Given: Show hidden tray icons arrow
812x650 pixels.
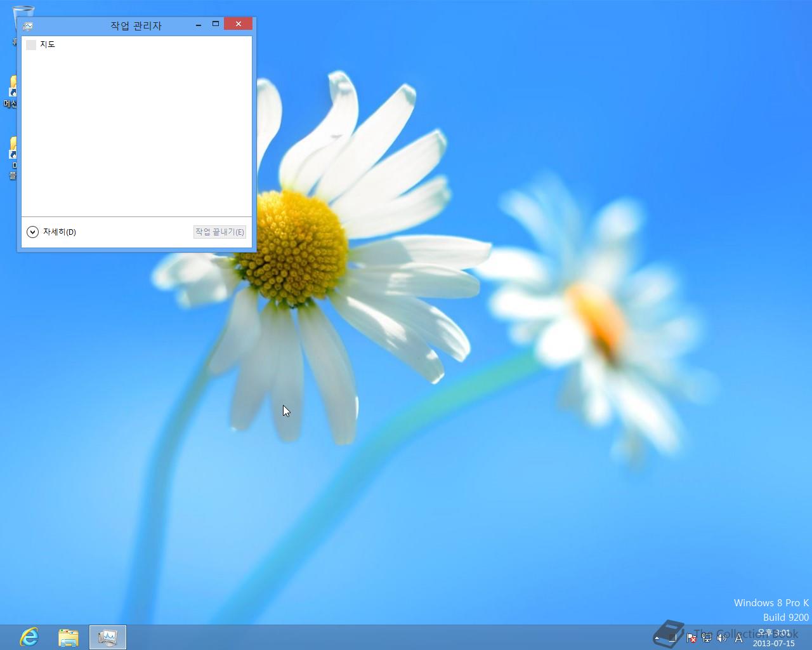Looking at the screenshot, I should click(657, 638).
